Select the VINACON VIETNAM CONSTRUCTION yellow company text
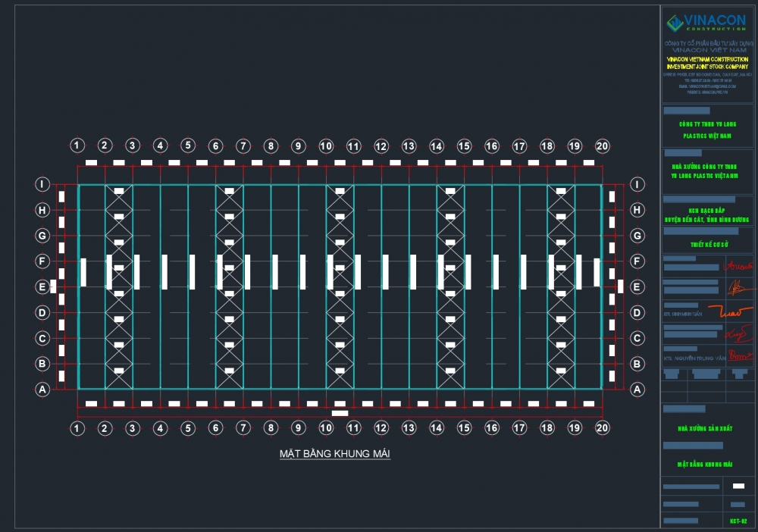Viewport: 758px width, 532px height. pos(707,63)
